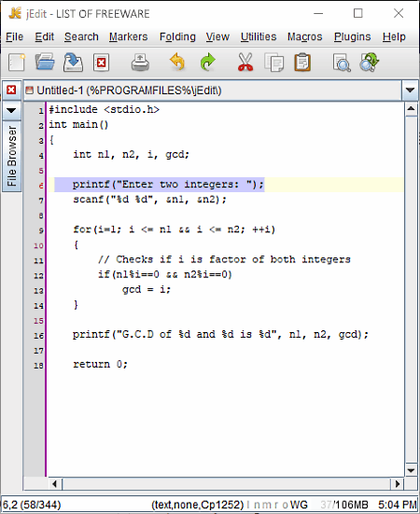Save the current buffer icon

pos(73,62)
